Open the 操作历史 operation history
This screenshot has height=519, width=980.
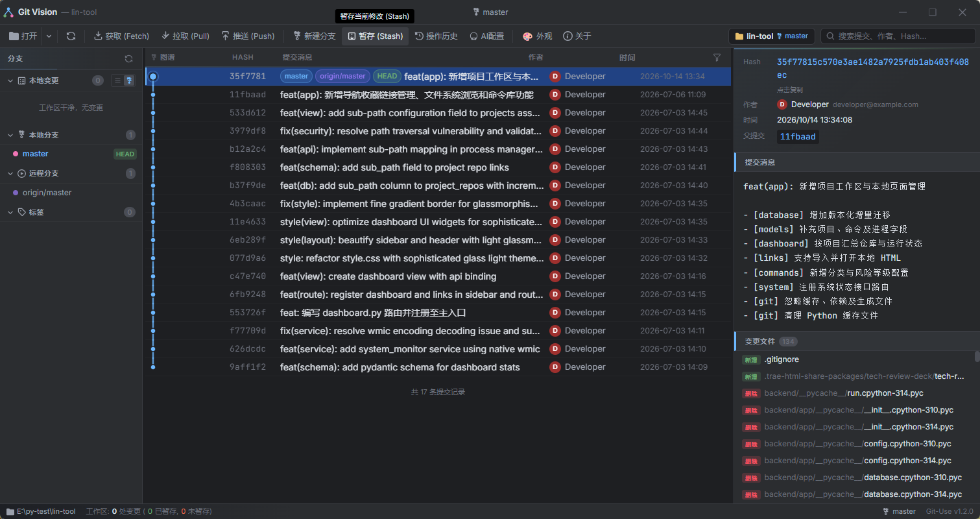(x=436, y=36)
